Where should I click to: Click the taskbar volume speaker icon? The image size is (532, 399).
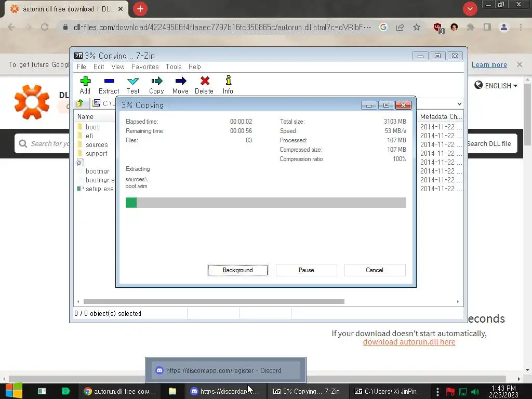point(475,392)
